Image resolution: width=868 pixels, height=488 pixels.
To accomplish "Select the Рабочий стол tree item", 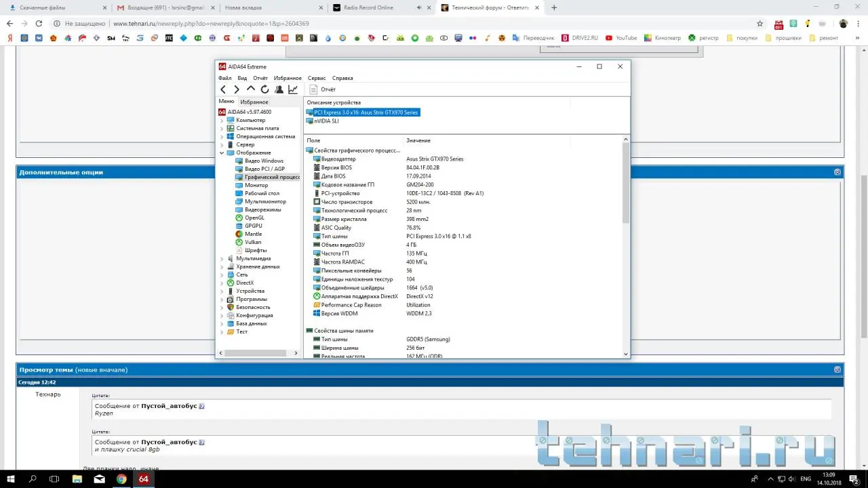I will coord(262,194).
